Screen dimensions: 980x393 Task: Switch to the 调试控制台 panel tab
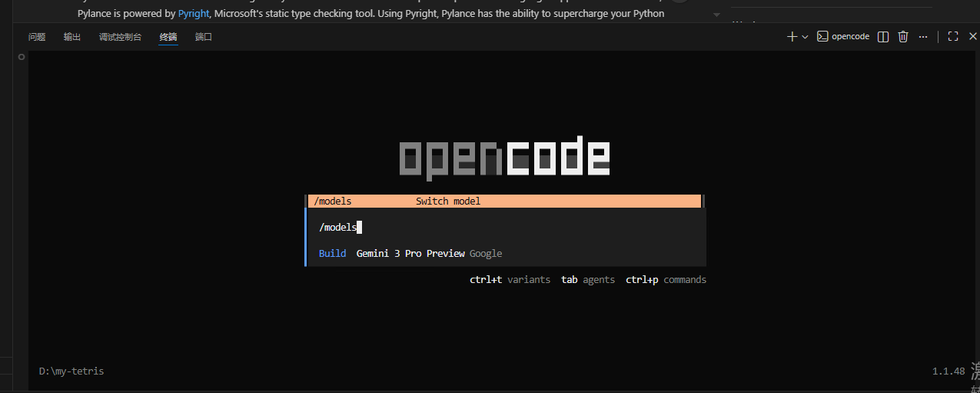(x=121, y=37)
